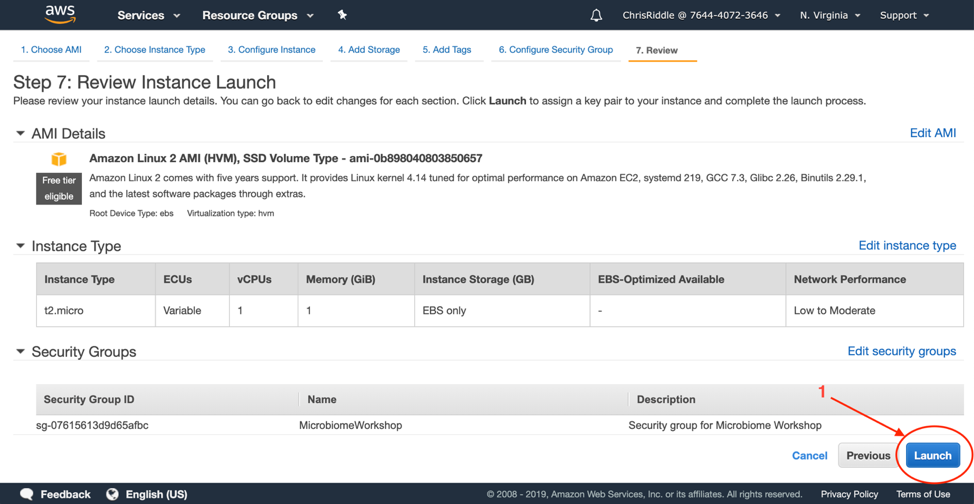Viewport: 974px width, 504px height.
Task: Collapse the Instance Type section
Action: [20, 246]
